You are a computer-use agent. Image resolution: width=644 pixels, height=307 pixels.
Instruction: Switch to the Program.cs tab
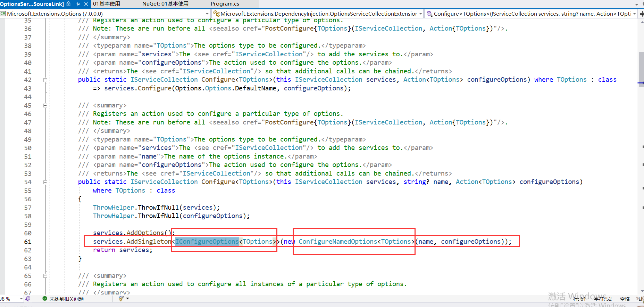(x=225, y=4)
